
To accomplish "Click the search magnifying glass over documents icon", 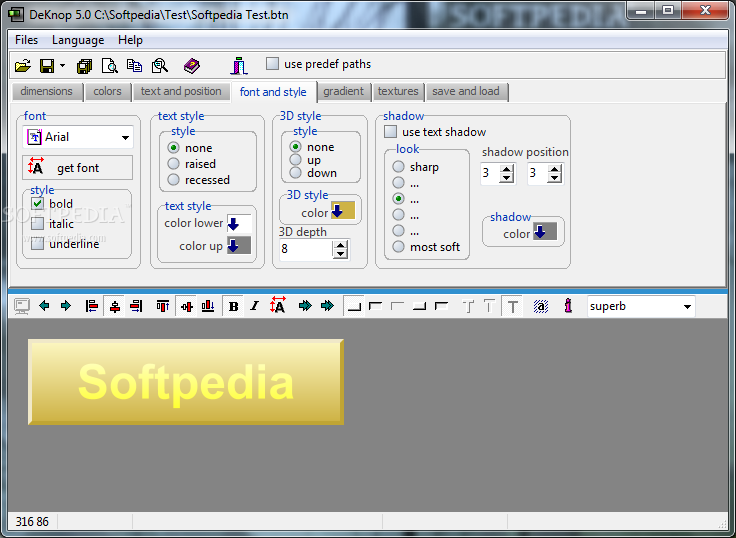I will pyautogui.click(x=160, y=66).
